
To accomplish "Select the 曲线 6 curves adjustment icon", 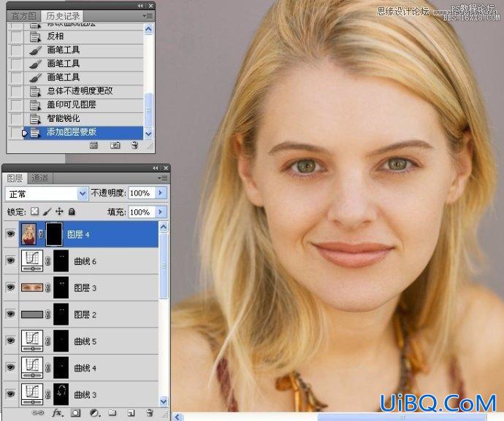I will 32,260.
